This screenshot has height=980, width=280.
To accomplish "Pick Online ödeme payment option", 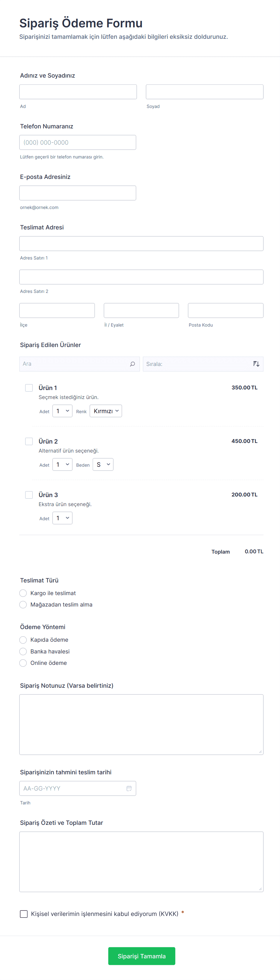I will pos(23,663).
